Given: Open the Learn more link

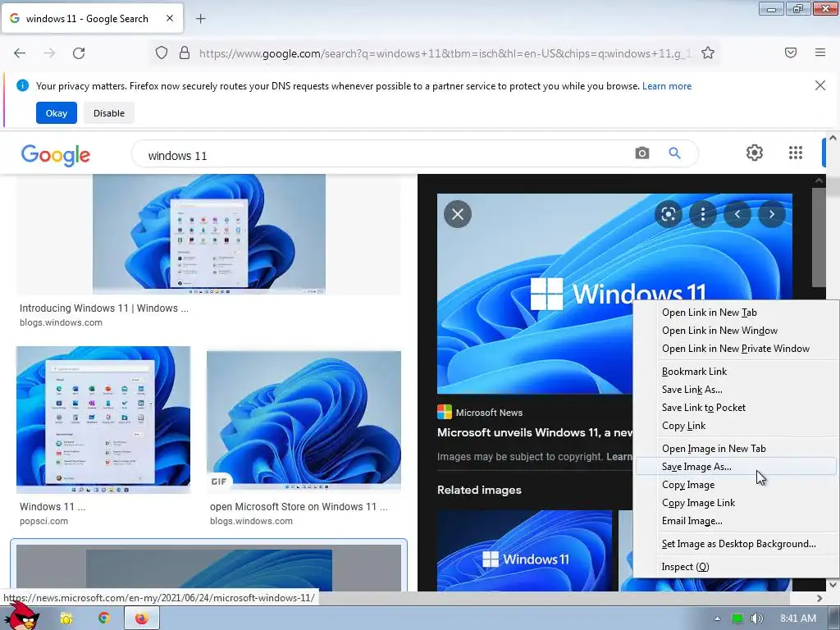Looking at the screenshot, I should 666,86.
